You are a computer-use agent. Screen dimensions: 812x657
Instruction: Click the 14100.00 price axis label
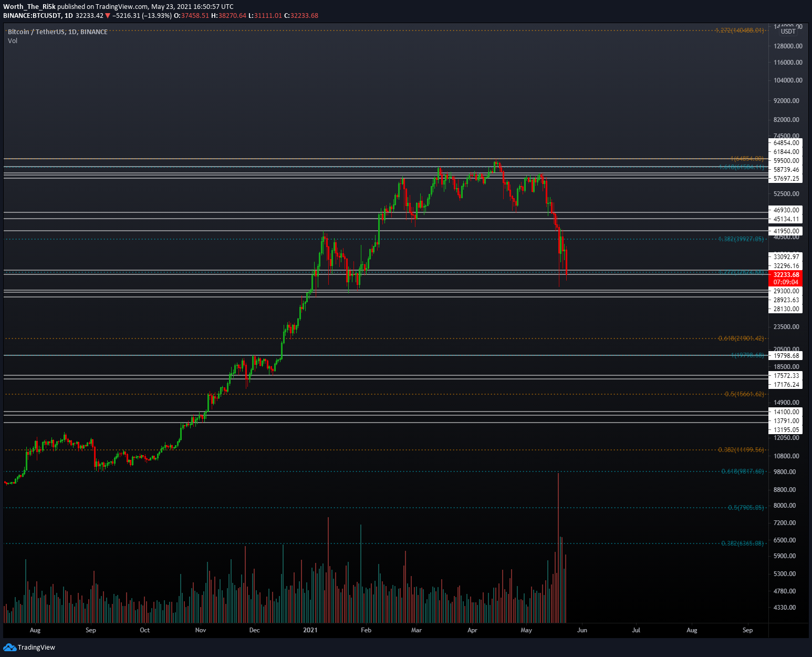pyautogui.click(x=786, y=412)
